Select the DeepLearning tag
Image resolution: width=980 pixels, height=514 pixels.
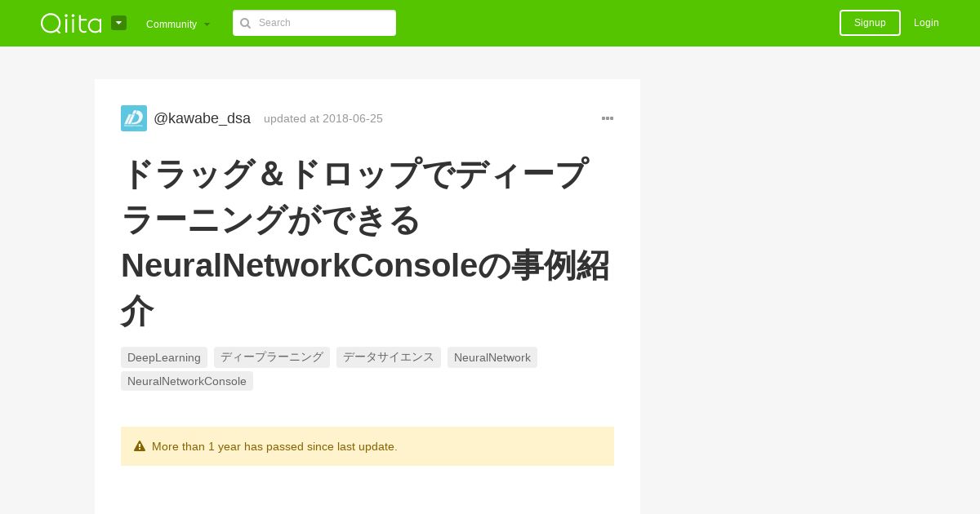coord(164,357)
